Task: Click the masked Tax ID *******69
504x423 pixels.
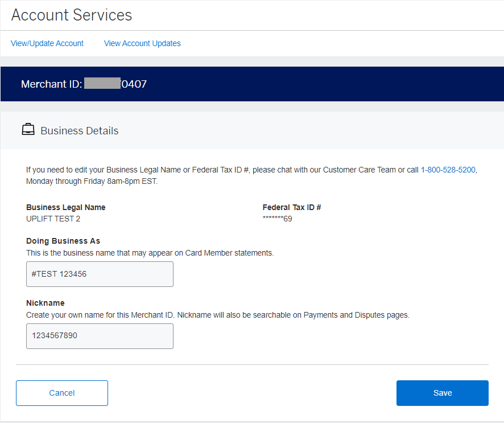Action: click(277, 218)
